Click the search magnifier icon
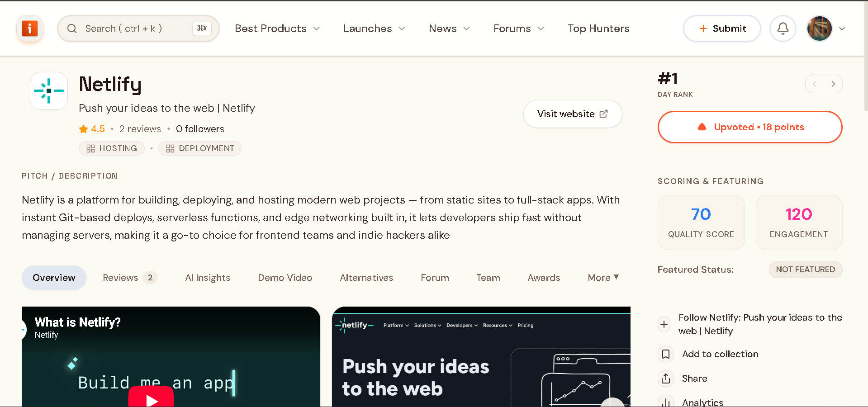 (72, 28)
